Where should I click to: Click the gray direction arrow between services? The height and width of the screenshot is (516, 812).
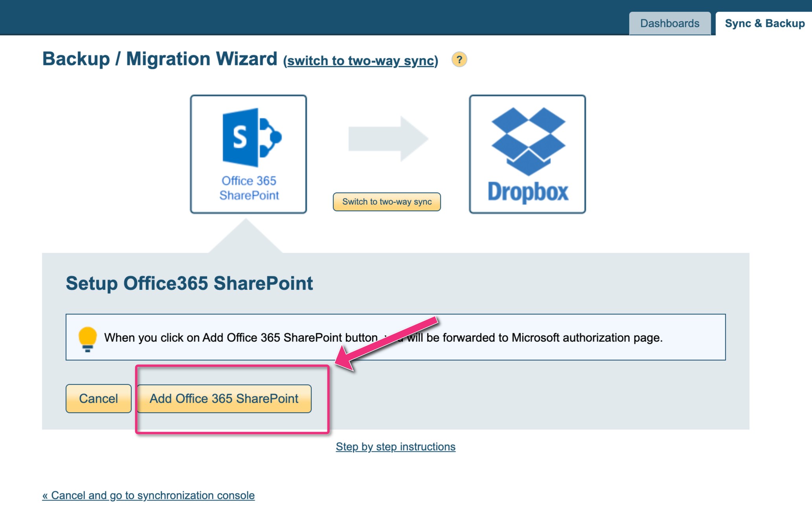[x=388, y=139]
